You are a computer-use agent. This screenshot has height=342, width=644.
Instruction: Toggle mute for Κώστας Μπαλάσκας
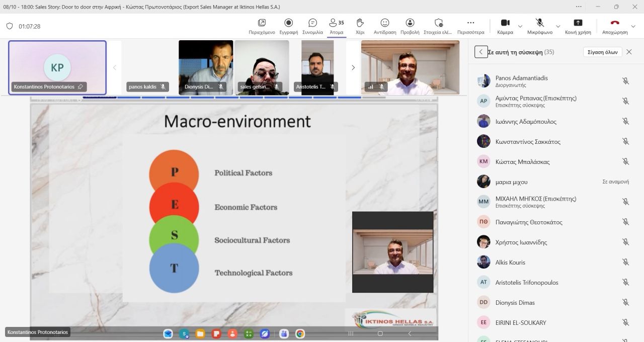click(x=625, y=161)
